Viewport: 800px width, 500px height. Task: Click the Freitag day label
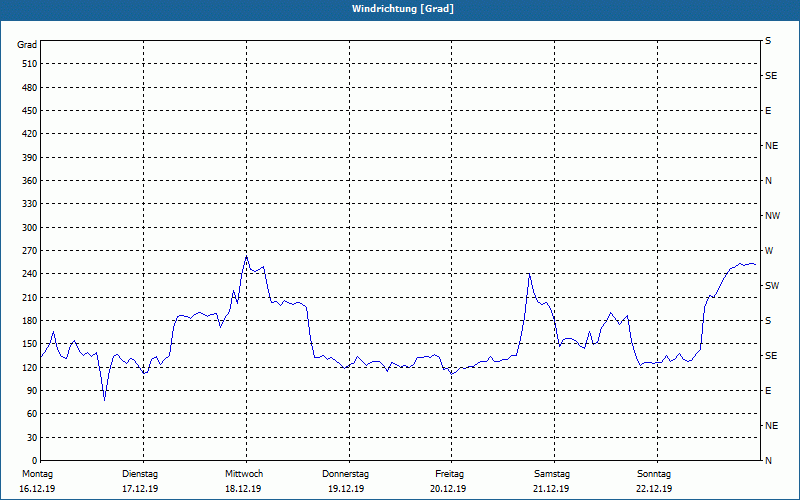point(449,474)
